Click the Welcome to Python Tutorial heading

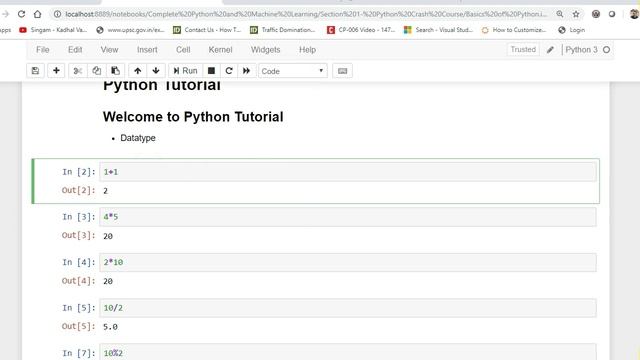tap(193, 117)
